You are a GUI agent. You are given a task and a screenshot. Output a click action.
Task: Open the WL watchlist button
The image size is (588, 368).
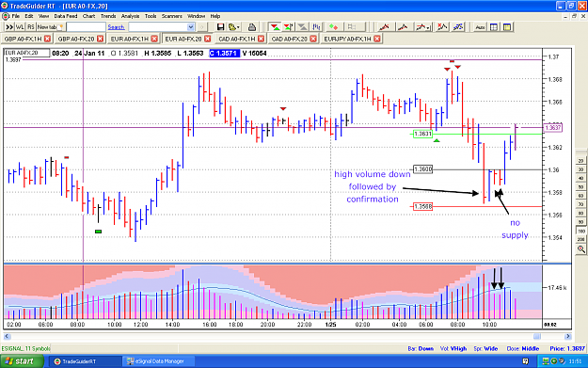click(x=20, y=27)
